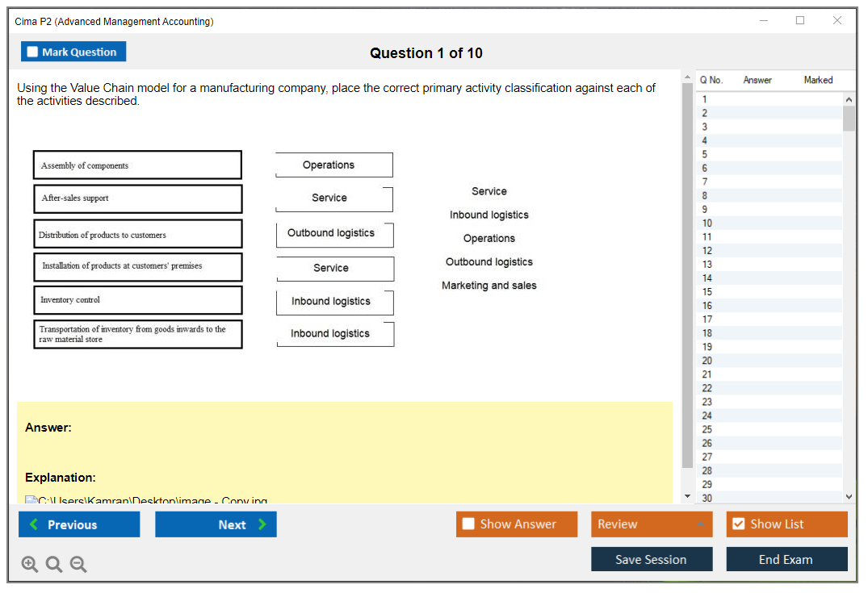This screenshot has height=593, width=868.
Task: Enable the Show Answer checkbox
Action: tap(468, 524)
